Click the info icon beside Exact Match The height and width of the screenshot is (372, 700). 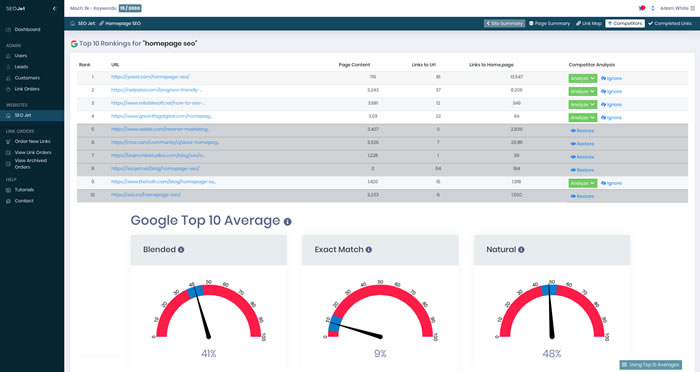pyautogui.click(x=369, y=250)
